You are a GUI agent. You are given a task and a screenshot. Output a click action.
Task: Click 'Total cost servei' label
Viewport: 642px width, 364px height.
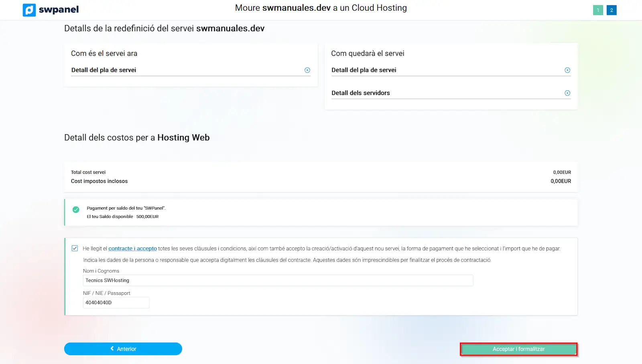pos(88,172)
